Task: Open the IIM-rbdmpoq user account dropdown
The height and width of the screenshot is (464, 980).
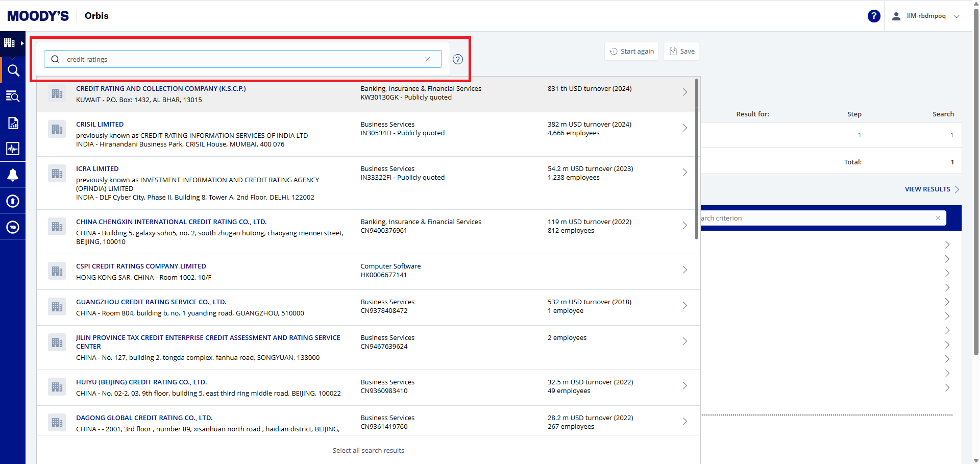Action: 926,16
